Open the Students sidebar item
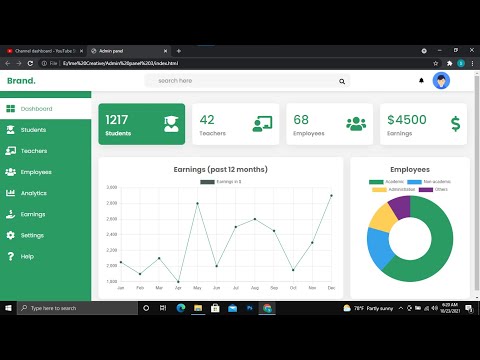This screenshot has width=480, height=360. (45, 130)
